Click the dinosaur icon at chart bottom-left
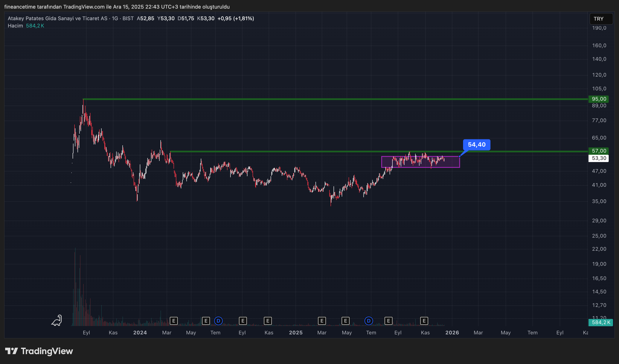The image size is (619, 364). (x=57, y=321)
